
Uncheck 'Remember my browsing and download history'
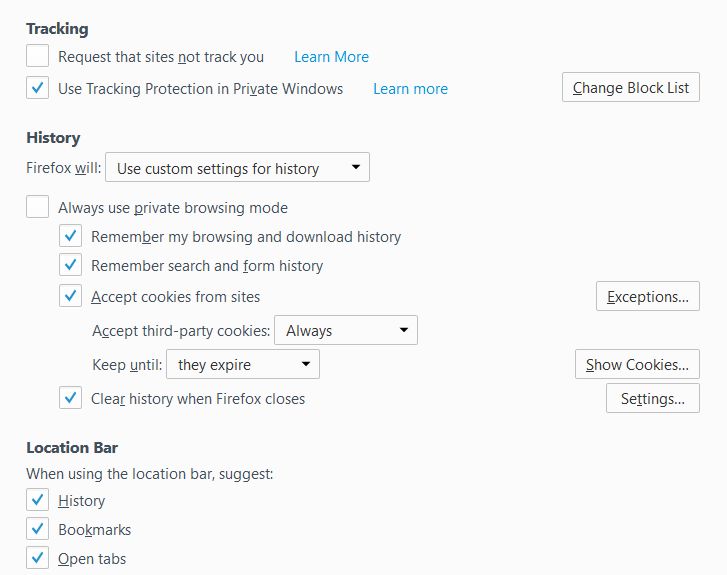pyautogui.click(x=70, y=237)
